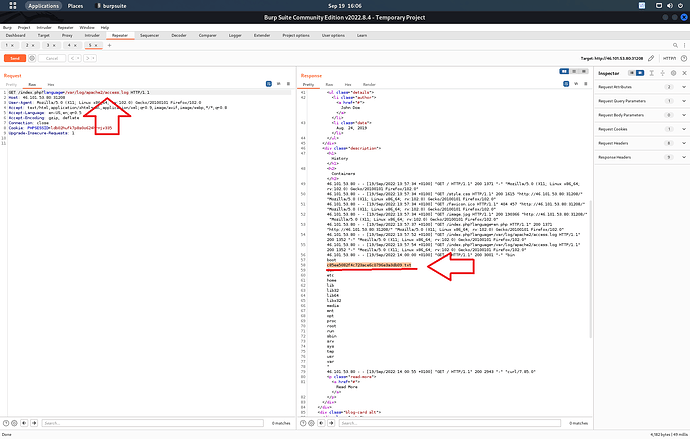Click the Cancel button

coord(52,58)
